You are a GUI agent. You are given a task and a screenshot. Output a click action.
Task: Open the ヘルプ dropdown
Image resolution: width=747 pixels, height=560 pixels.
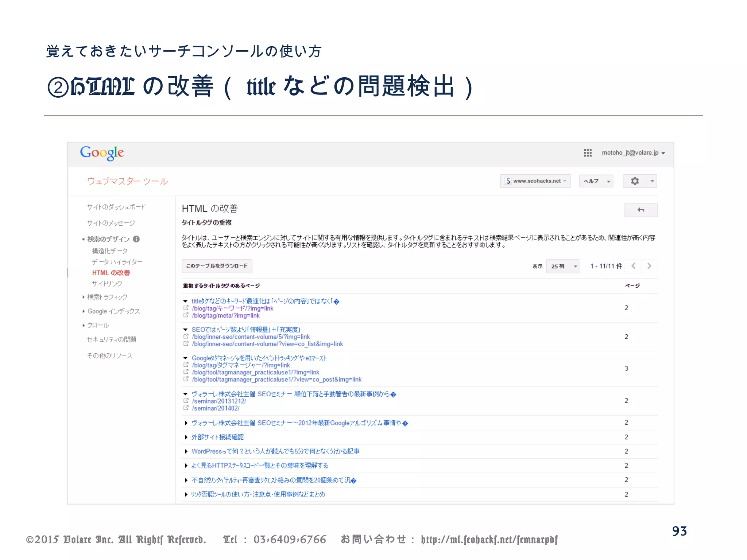(x=596, y=181)
